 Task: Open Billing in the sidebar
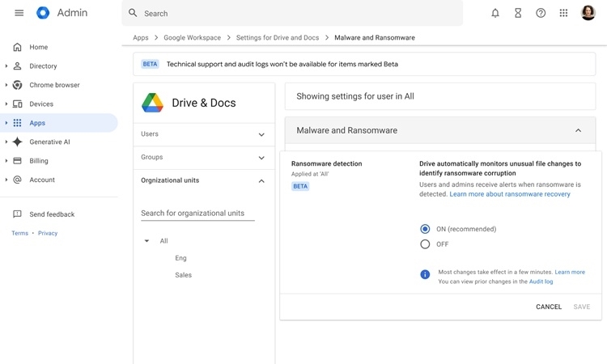click(x=38, y=161)
